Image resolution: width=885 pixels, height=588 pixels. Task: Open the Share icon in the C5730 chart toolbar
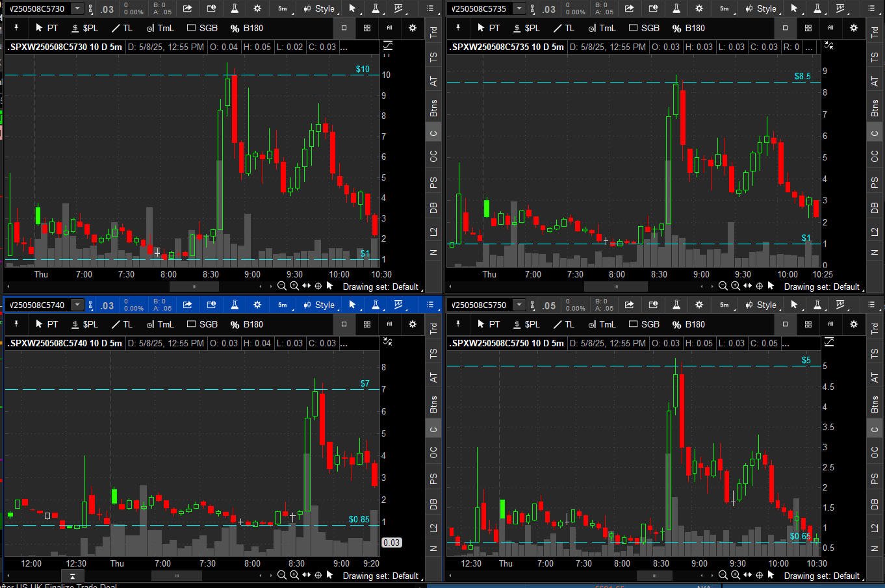point(187,8)
